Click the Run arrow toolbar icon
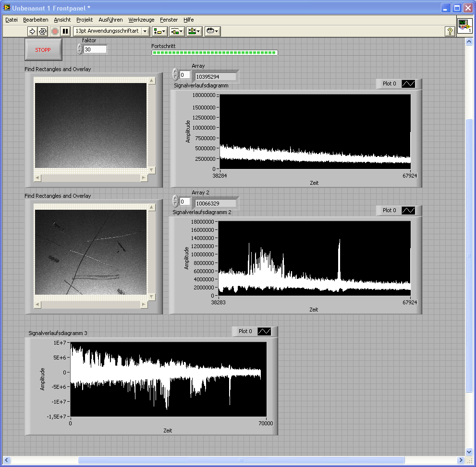 click(32, 31)
